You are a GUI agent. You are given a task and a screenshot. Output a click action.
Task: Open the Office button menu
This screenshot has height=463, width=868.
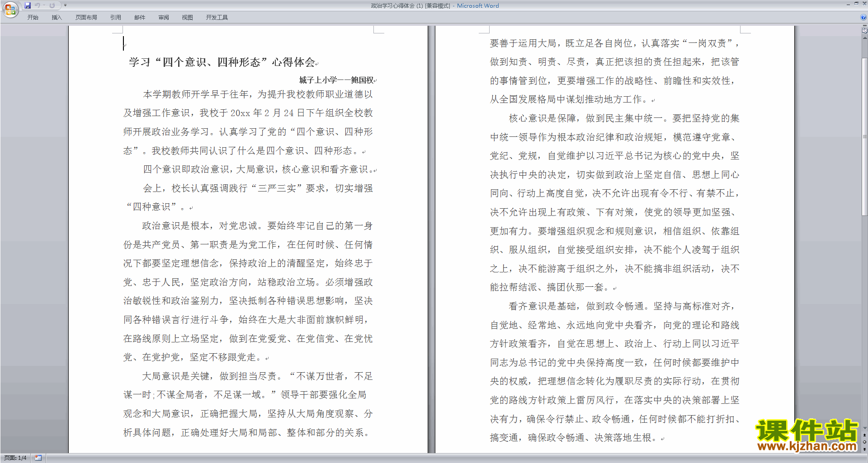(10, 9)
